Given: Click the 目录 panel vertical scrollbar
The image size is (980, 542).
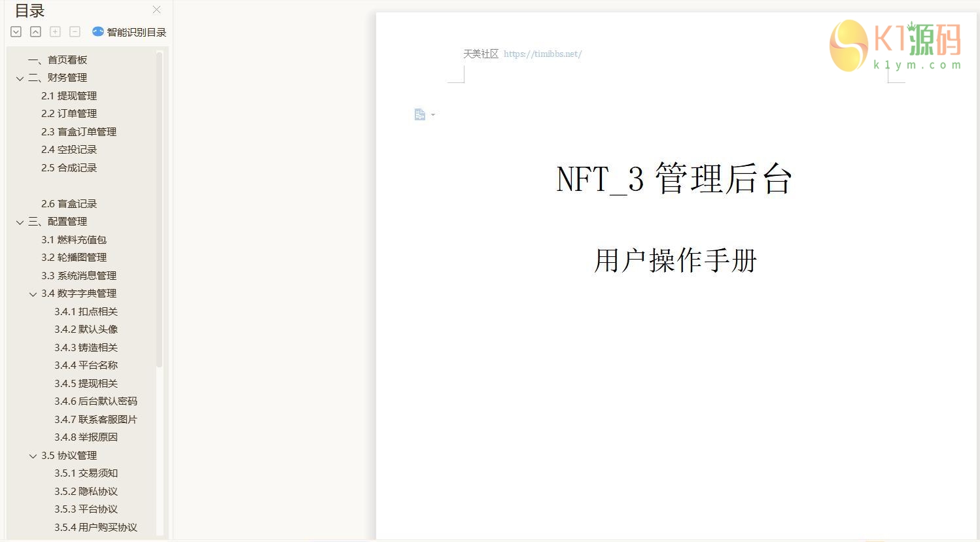Looking at the screenshot, I should tap(160, 209).
